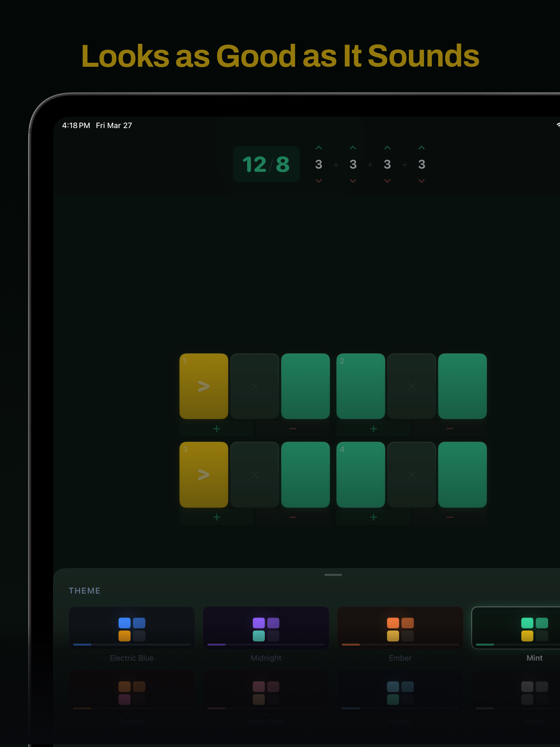
Task: Toggle the green pad numbered 4
Action: tap(361, 474)
